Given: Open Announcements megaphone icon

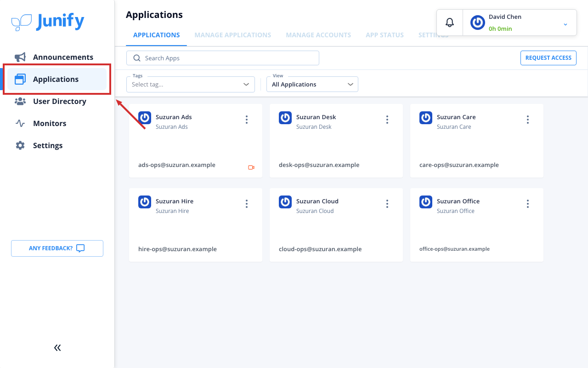Looking at the screenshot, I should [x=20, y=57].
